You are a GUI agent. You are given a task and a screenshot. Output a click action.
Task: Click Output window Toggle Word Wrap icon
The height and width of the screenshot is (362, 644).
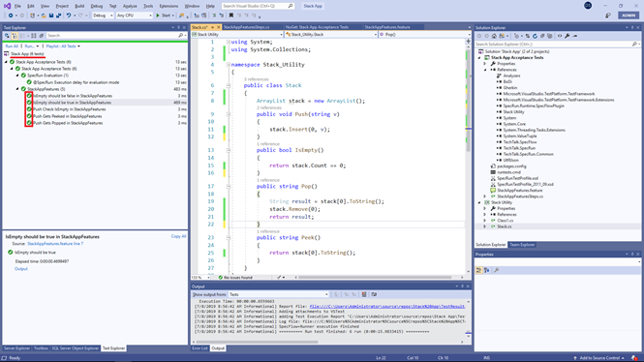coord(374,294)
